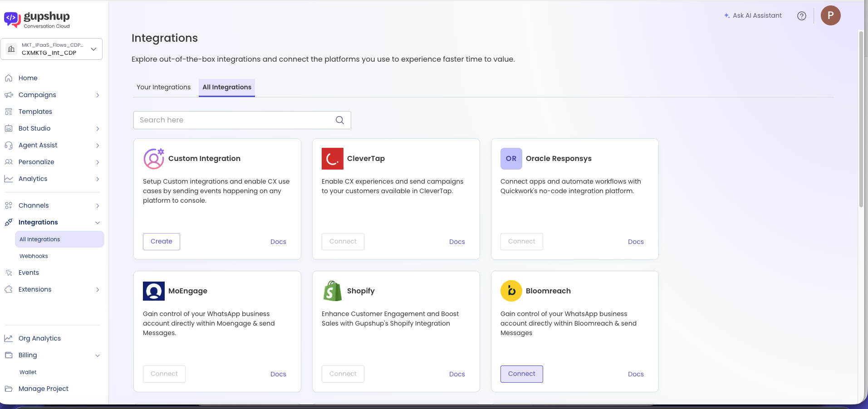Click the Bloomreach logo icon
Viewport: 868px width, 409px height.
(511, 291)
